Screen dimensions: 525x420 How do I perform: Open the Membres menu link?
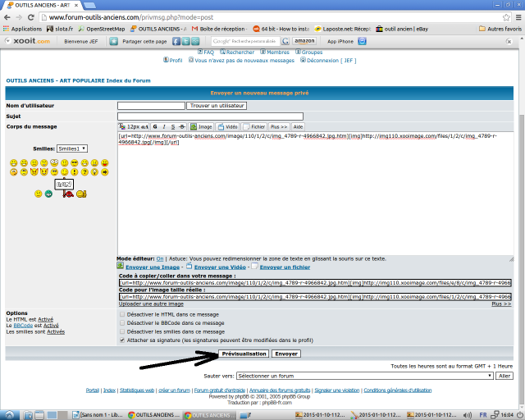(x=275, y=52)
